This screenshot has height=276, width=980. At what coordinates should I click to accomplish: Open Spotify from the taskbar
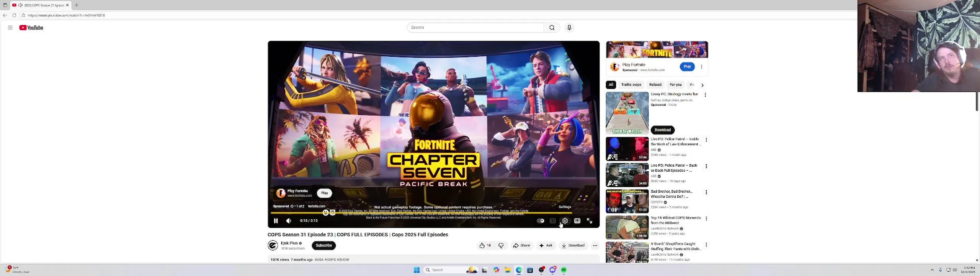click(564, 270)
